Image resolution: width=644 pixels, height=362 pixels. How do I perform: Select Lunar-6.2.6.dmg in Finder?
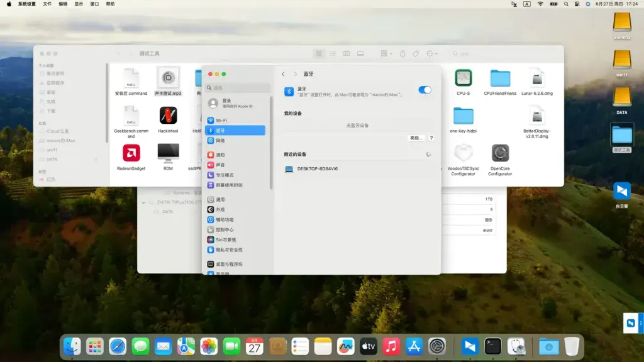pos(537,82)
